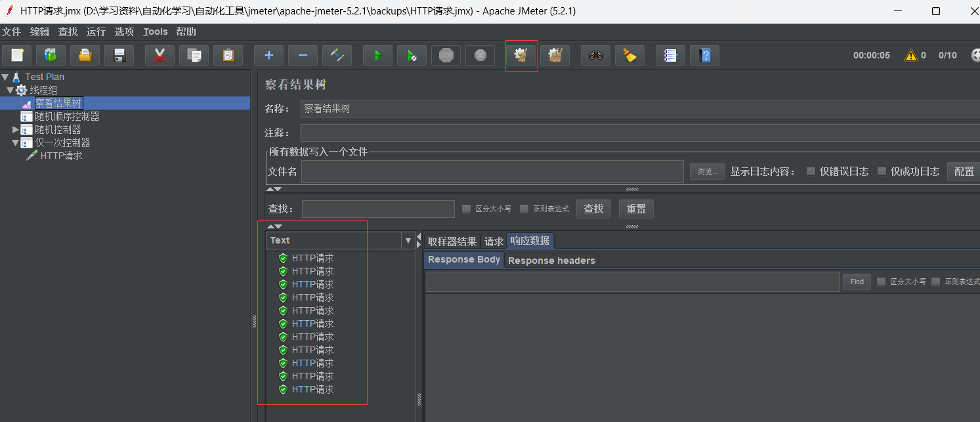This screenshot has height=422, width=980.
Task: Click the Toggle enable/disable icon
Action: (x=337, y=55)
